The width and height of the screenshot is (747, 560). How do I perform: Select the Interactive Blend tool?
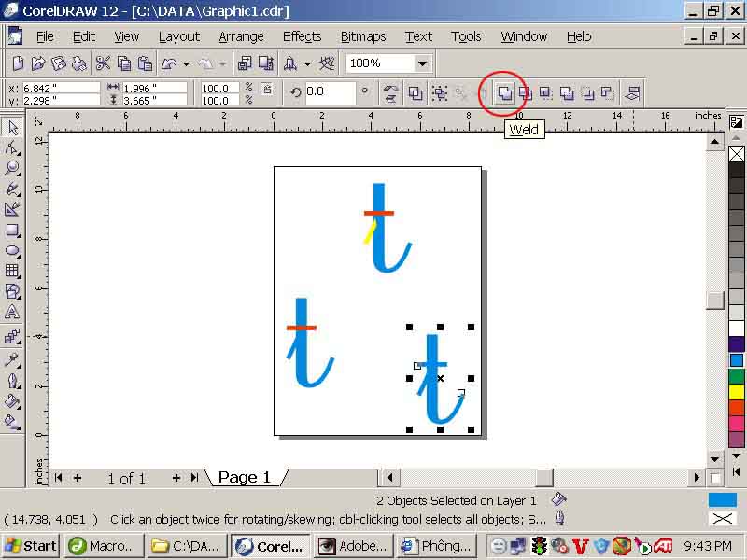click(x=12, y=337)
